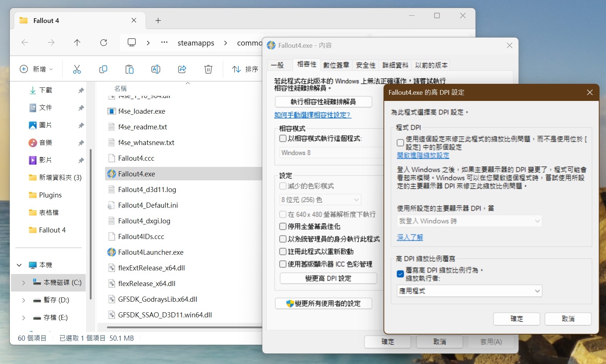
Task: Click the 變更高 DPI 設定 button
Action: click(328, 278)
